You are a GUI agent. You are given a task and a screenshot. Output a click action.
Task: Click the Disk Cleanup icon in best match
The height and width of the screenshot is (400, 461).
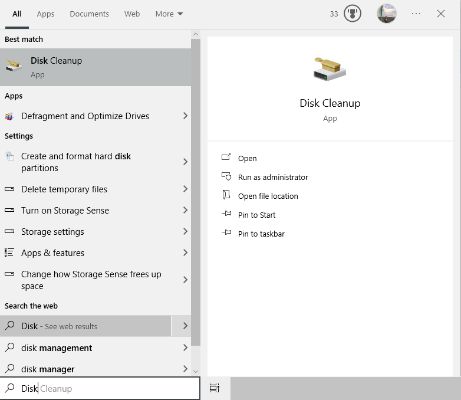click(14, 65)
